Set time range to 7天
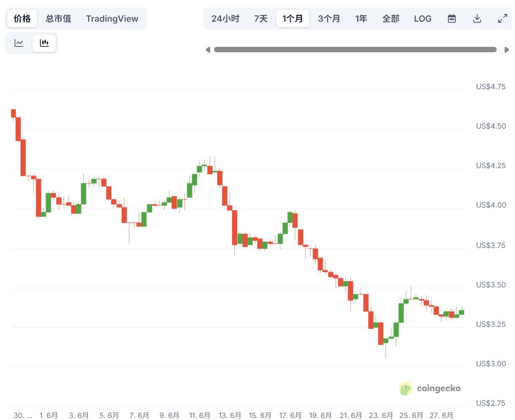This screenshot has height=420, width=515. 261,19
